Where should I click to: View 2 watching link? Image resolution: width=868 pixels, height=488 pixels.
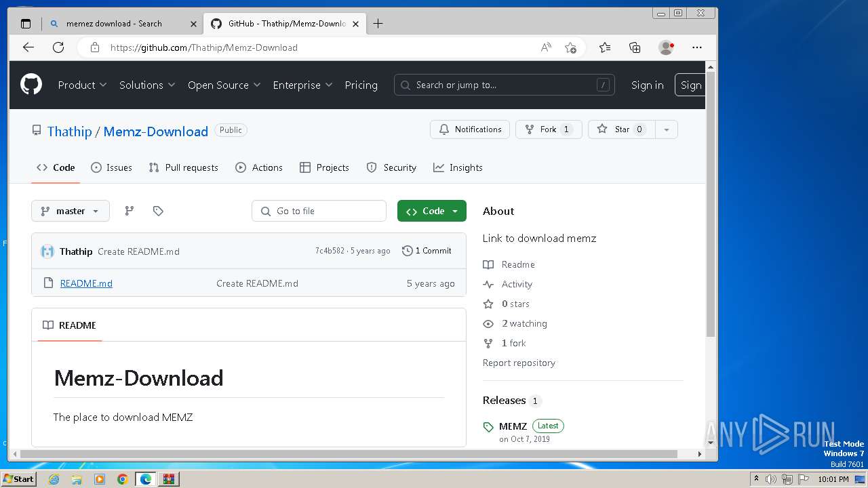(524, 323)
